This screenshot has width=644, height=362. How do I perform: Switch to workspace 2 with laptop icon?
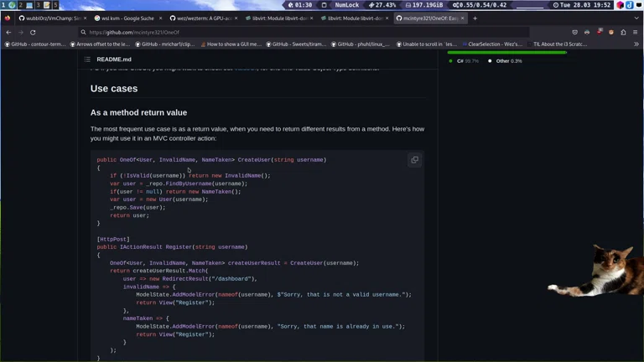click(25, 5)
